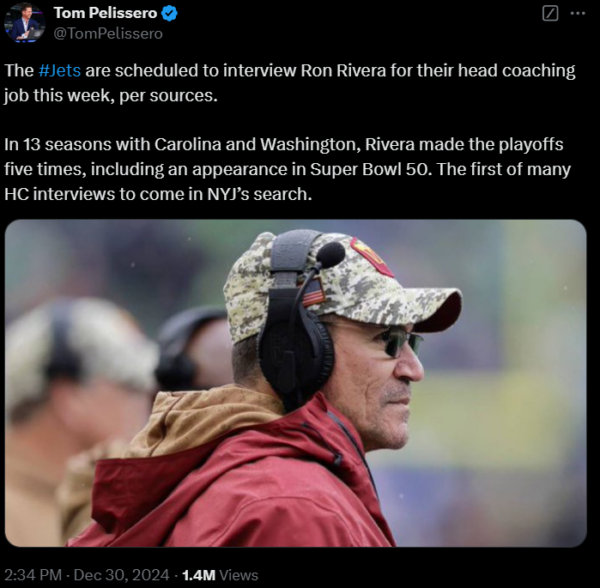Viewport: 600px width, 588px height.
Task: Click the blue verified badge
Action: pos(170,14)
